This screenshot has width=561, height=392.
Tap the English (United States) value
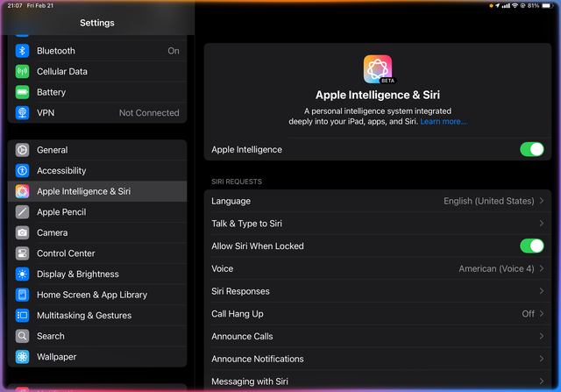[489, 201]
